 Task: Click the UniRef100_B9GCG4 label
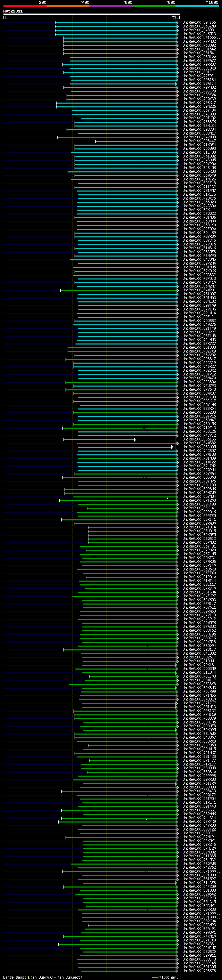pyautogui.click(x=199, y=129)
